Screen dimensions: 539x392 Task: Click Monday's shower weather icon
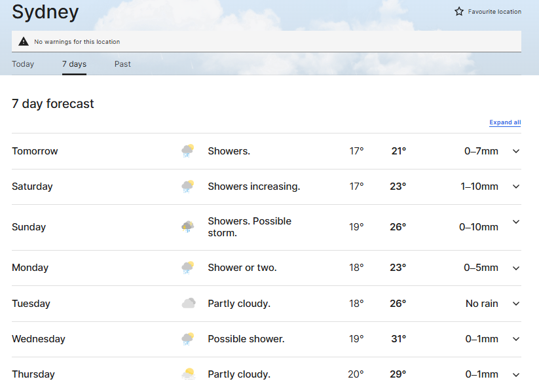click(x=188, y=268)
